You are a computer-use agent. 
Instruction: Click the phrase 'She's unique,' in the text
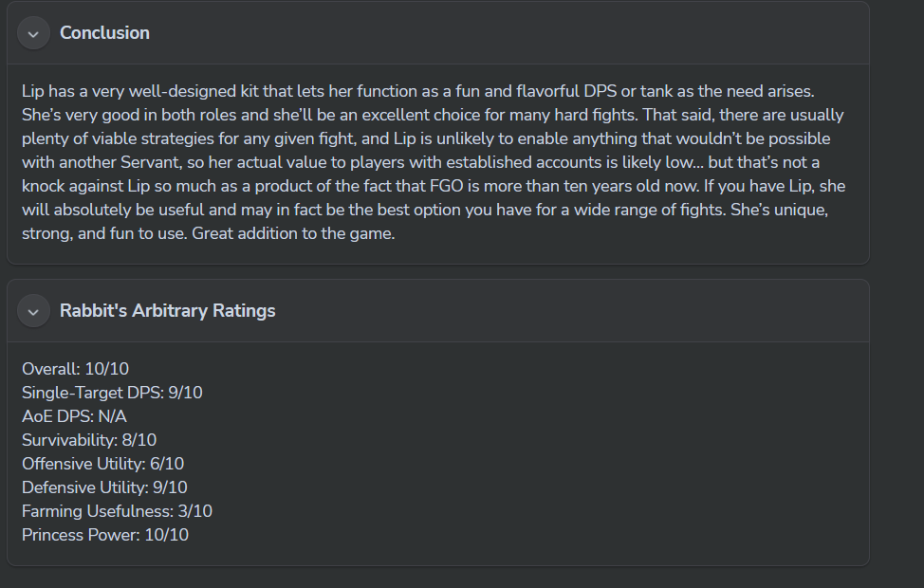click(x=781, y=211)
